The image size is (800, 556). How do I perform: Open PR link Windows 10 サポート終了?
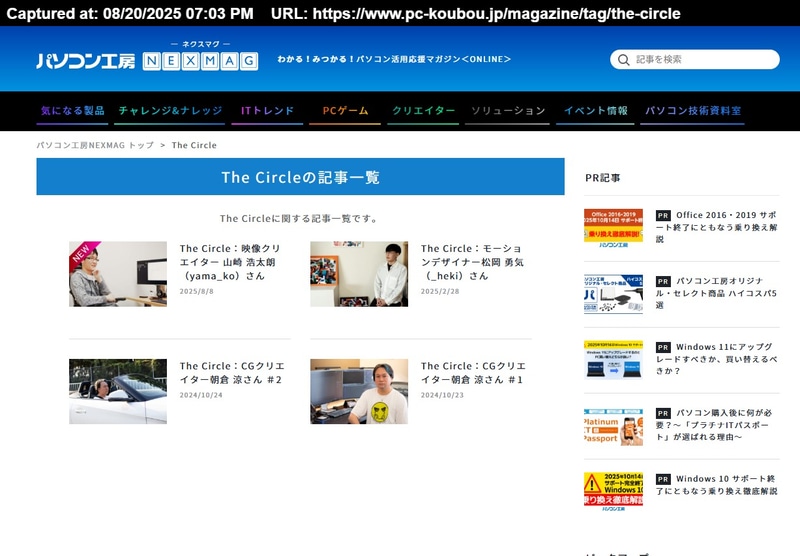(716, 485)
